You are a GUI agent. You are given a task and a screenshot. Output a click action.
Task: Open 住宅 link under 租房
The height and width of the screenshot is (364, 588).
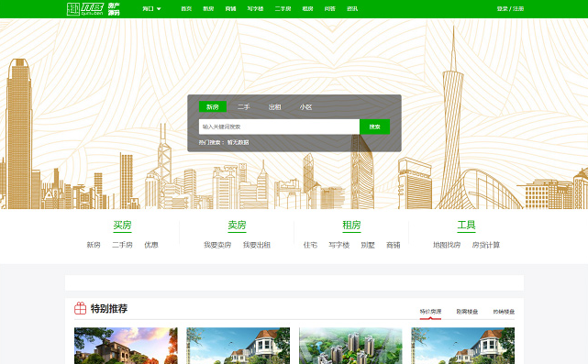tap(310, 245)
